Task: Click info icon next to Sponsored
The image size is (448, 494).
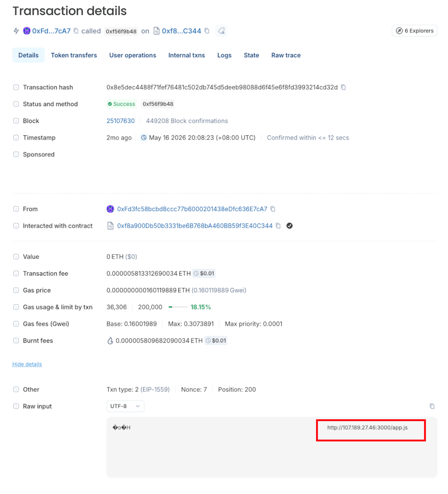Action: point(16,154)
